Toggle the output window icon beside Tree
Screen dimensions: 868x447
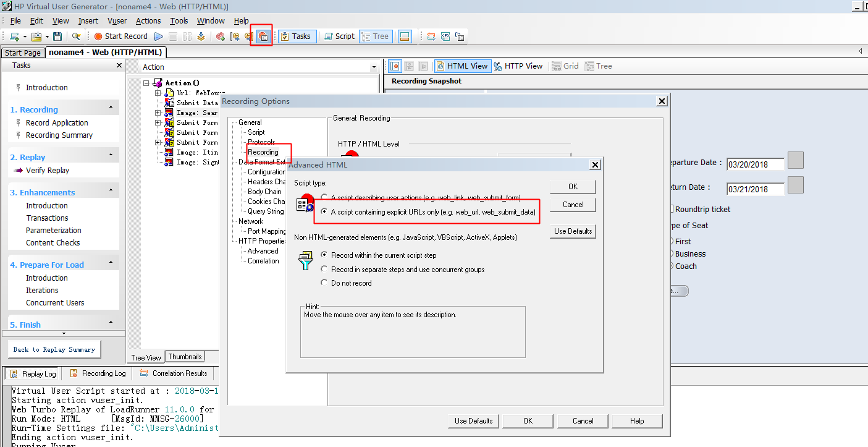[x=405, y=36]
